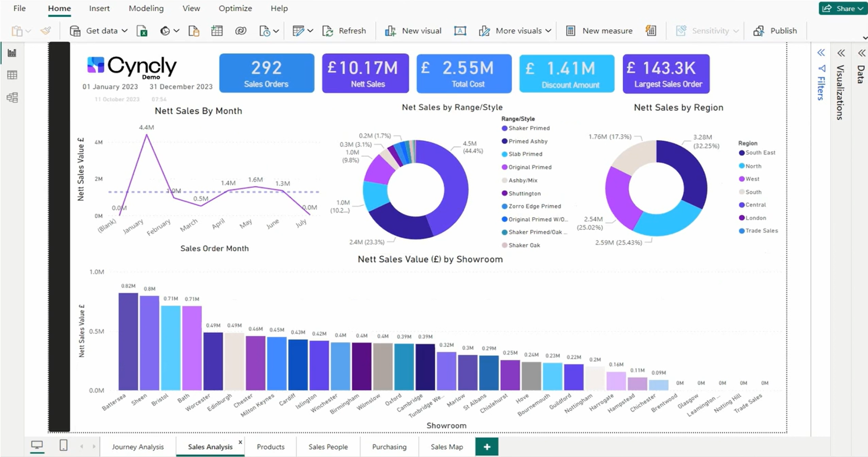
Task: Open the Insert ribbon tab
Action: coord(99,8)
